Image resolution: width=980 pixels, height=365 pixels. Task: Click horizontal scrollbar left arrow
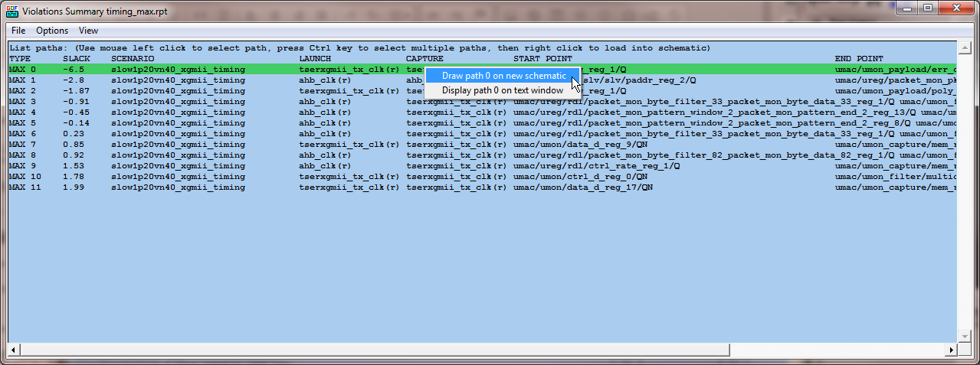tap(14, 350)
